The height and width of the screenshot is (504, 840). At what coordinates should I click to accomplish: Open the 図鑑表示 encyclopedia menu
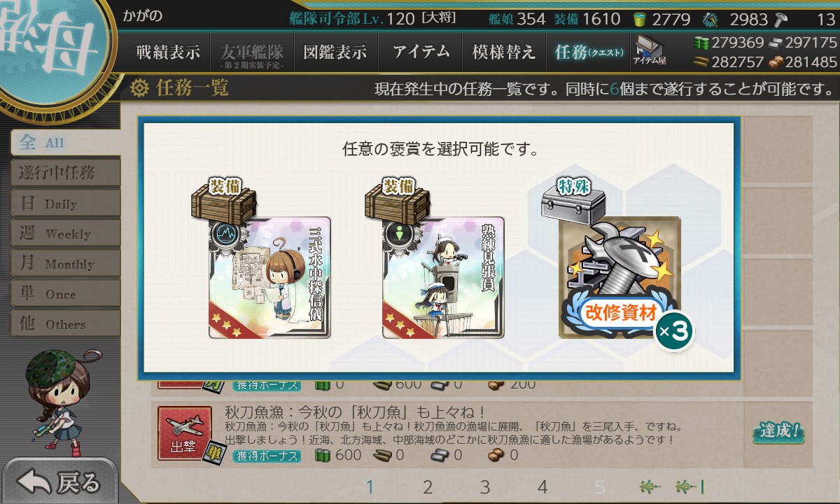[335, 52]
